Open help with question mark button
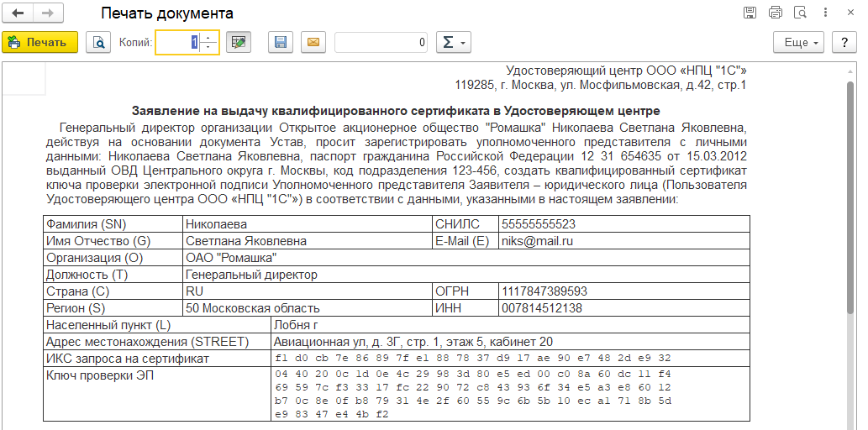 844,42
